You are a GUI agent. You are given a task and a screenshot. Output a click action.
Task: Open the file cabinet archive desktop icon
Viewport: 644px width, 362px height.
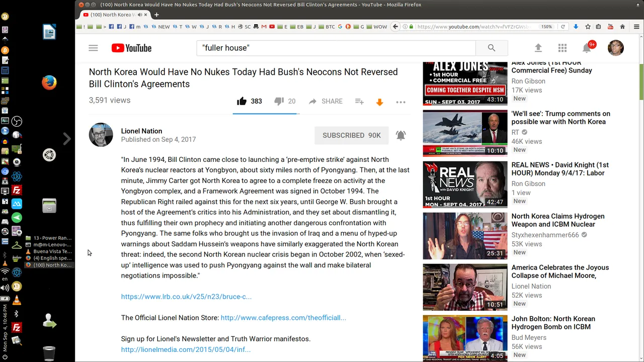(x=49, y=205)
